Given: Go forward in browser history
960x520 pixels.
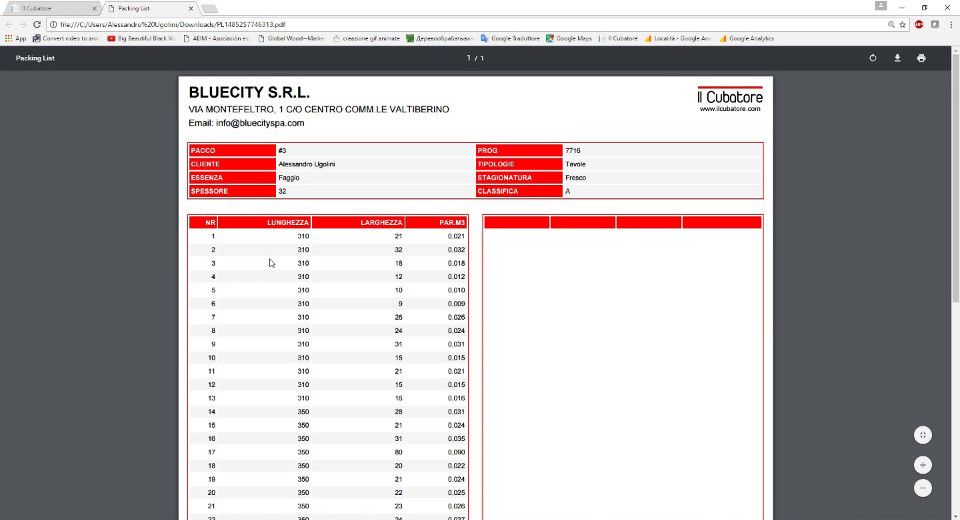Looking at the screenshot, I should 22,24.
